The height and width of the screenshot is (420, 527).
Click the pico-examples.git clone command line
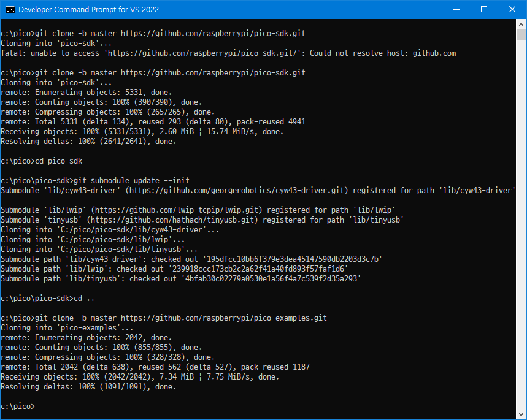pos(164,318)
